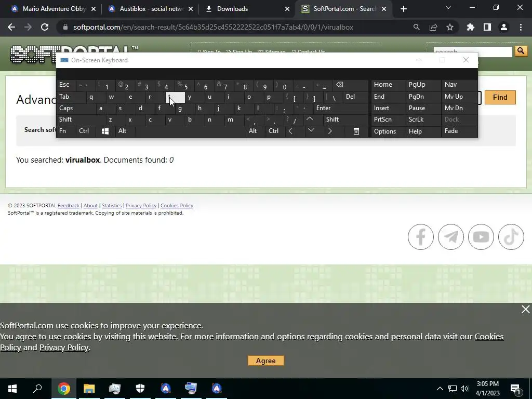Click spacebar on On-Screen Keyboard

point(190,131)
